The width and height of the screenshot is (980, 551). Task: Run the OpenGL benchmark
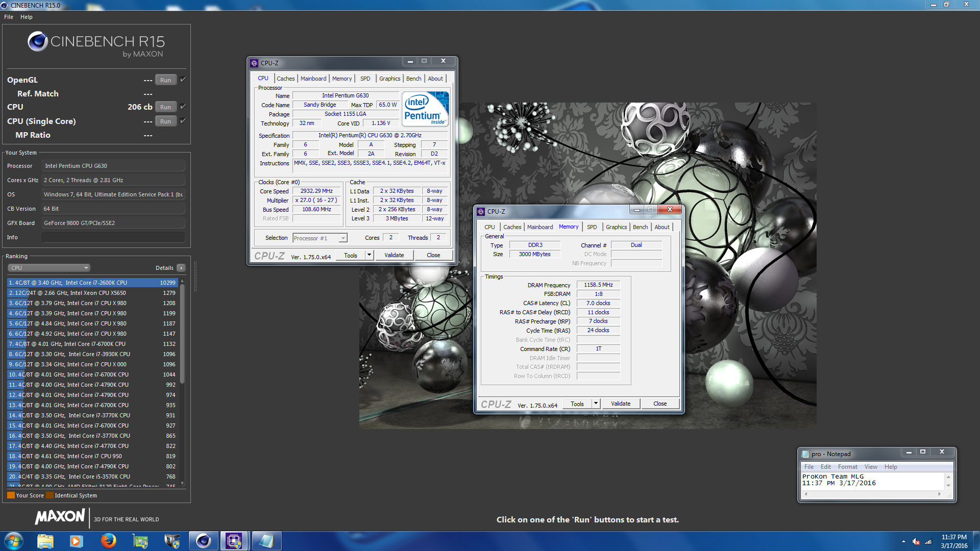165,80
